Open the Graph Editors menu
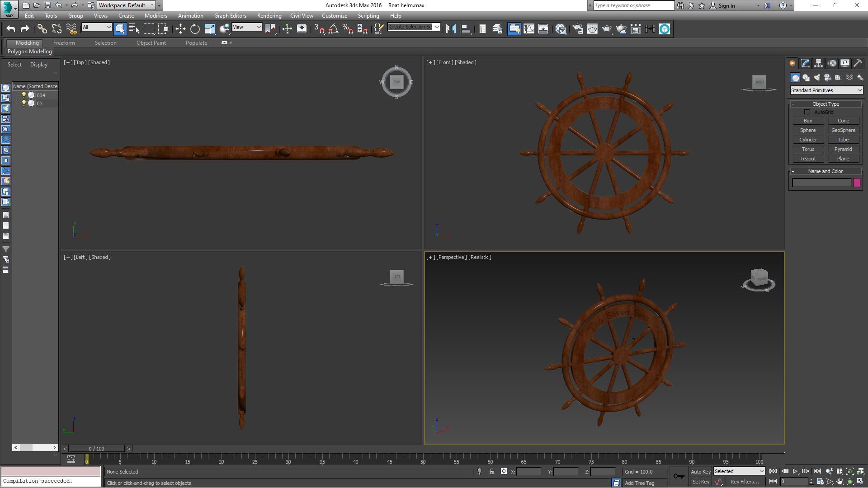This screenshot has width=868, height=488. coord(230,16)
